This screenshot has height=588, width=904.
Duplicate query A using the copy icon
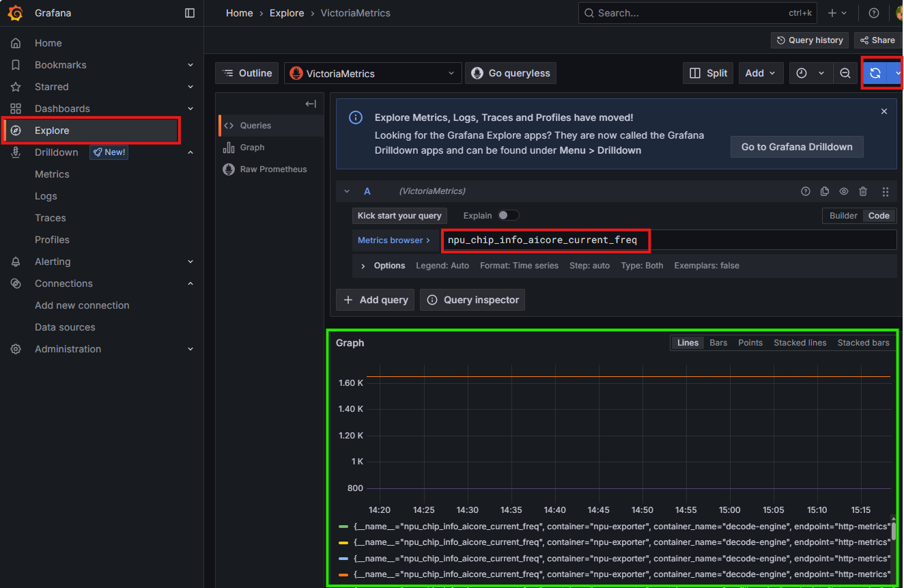(825, 192)
